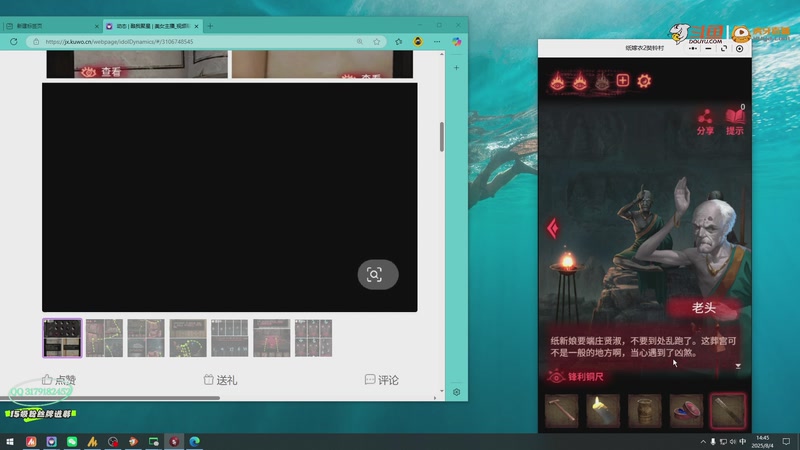Click the taskbar clock showing 14:45
This screenshot has height=450, width=800.
[x=762, y=441]
